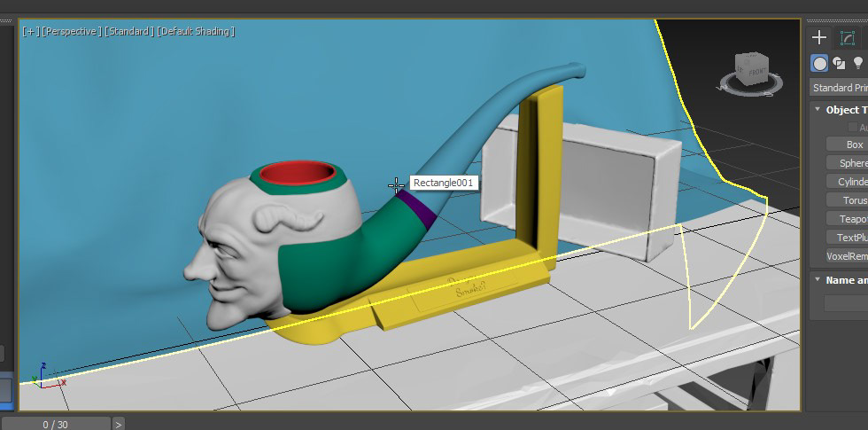Screen dimensions: 868x430
Task: Click the time slider showing 0 / 30
Action: pos(55,425)
